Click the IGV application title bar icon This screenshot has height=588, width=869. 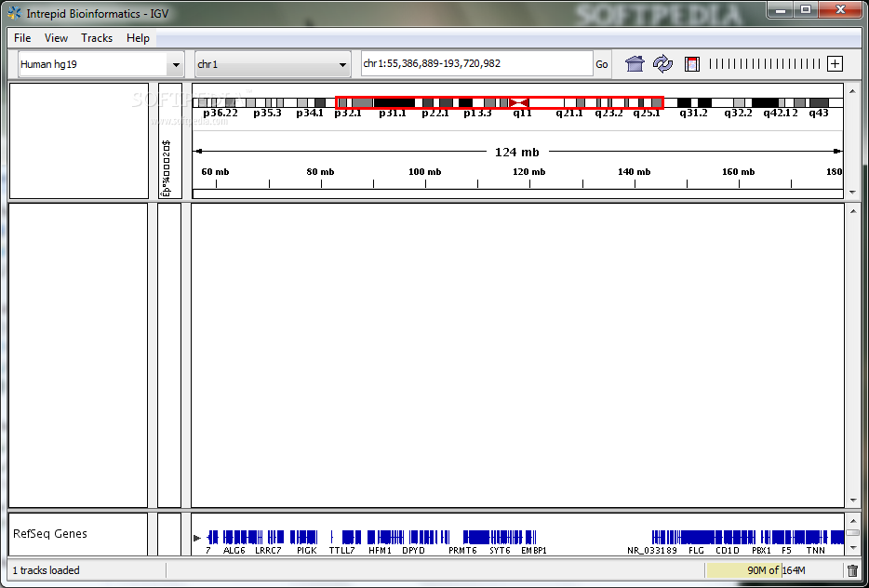click(x=15, y=13)
